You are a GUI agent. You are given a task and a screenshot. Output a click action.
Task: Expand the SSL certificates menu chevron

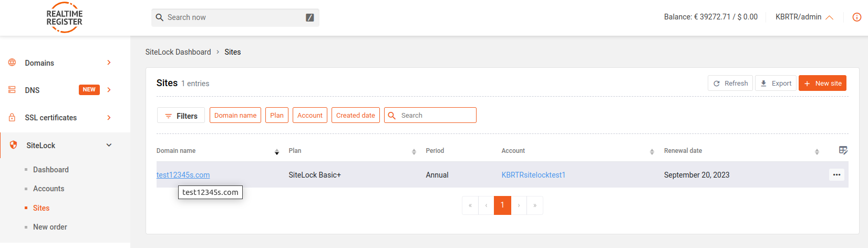click(109, 118)
